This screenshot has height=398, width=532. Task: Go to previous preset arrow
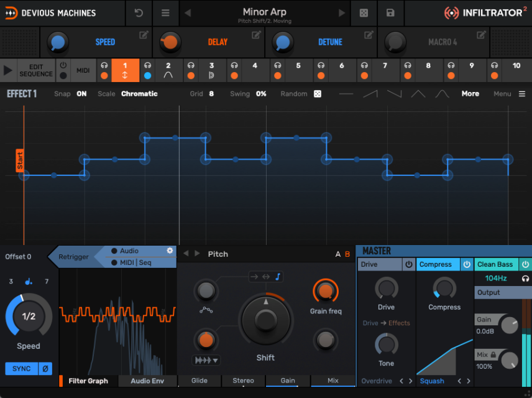point(187,13)
